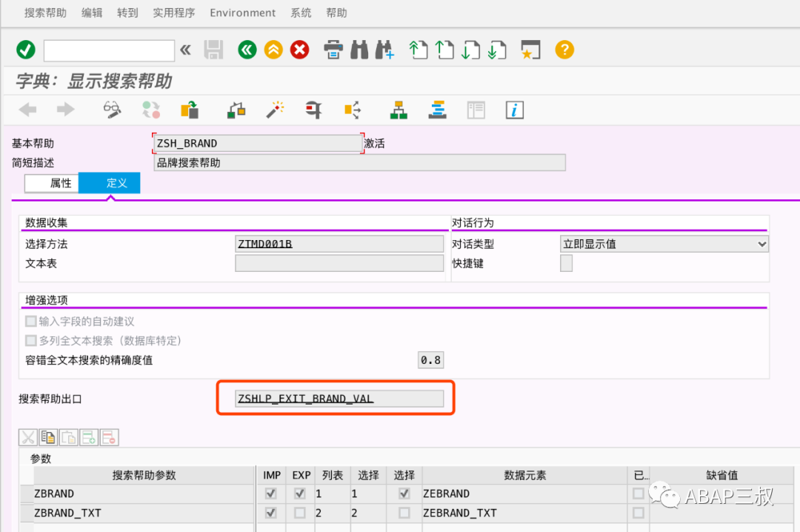The width and height of the screenshot is (800, 532).
Task: Open the 对话类型 dropdown
Action: (664, 244)
